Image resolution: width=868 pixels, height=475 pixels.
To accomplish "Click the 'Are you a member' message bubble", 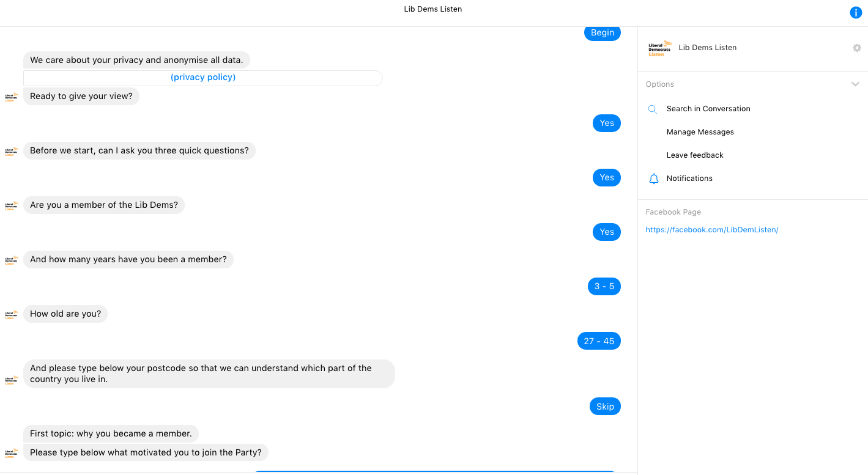I will coord(104,205).
